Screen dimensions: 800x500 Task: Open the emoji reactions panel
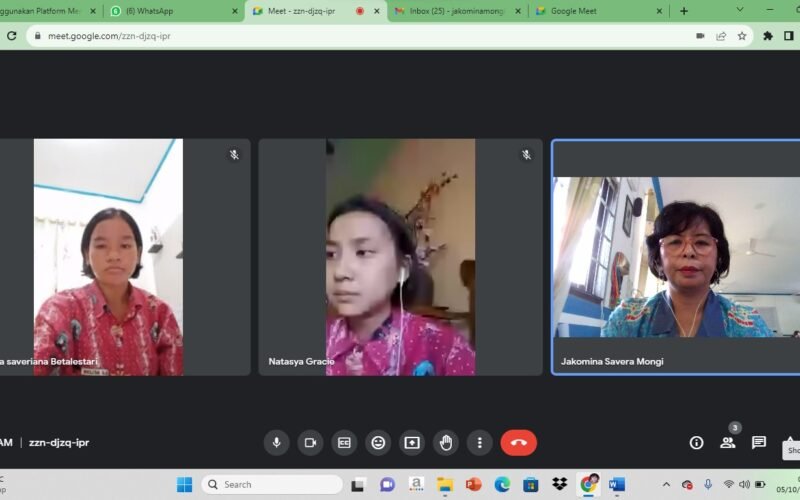click(378, 442)
